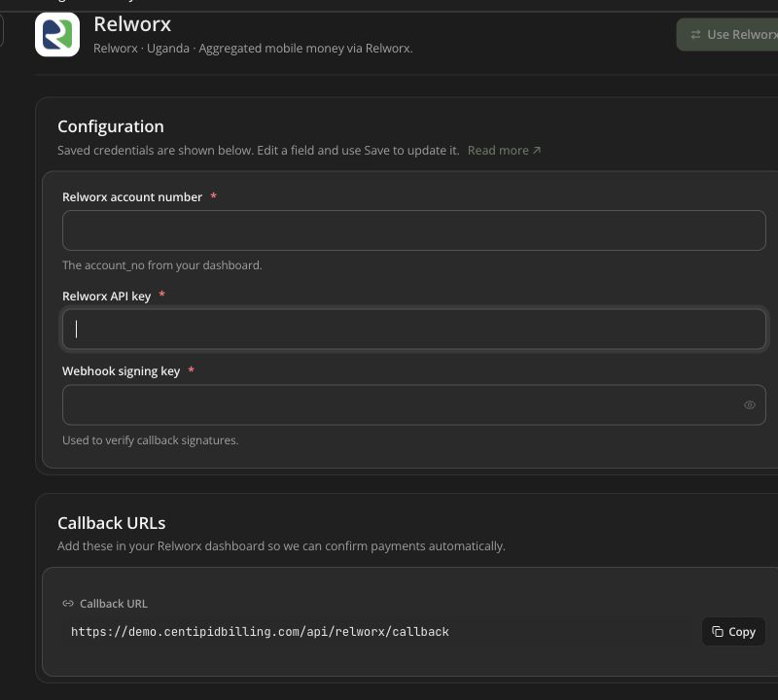Select the callback URL text https://demo.centipidbilling.com/api/relworx/callback

[x=260, y=632]
